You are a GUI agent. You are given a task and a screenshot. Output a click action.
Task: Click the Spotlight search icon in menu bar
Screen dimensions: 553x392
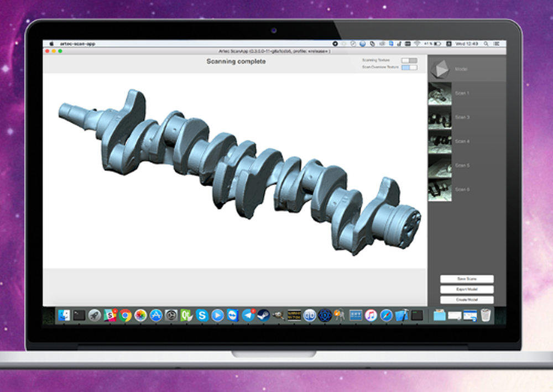point(486,44)
